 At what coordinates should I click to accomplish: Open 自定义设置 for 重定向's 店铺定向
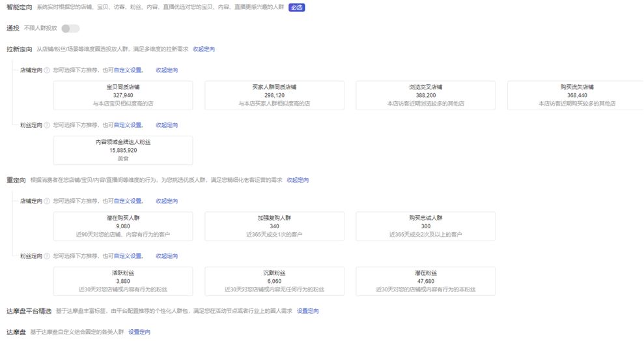coord(128,201)
